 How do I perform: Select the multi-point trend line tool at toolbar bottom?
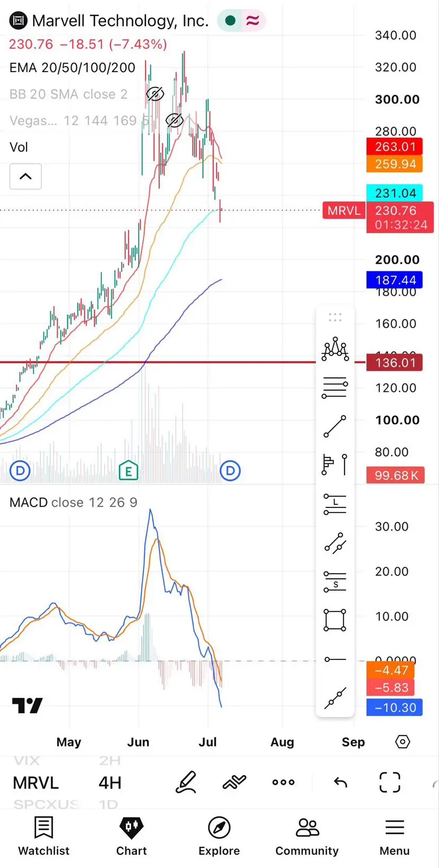click(x=335, y=697)
